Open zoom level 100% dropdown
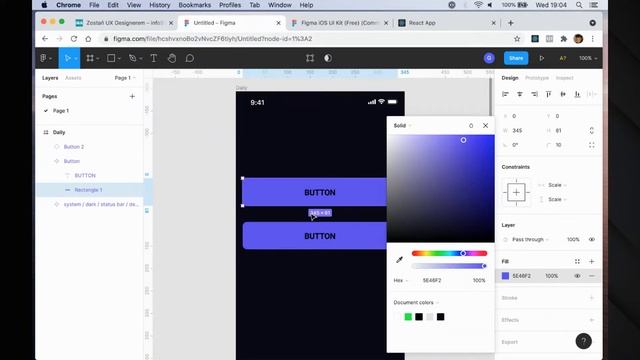640x360 pixels. point(588,58)
